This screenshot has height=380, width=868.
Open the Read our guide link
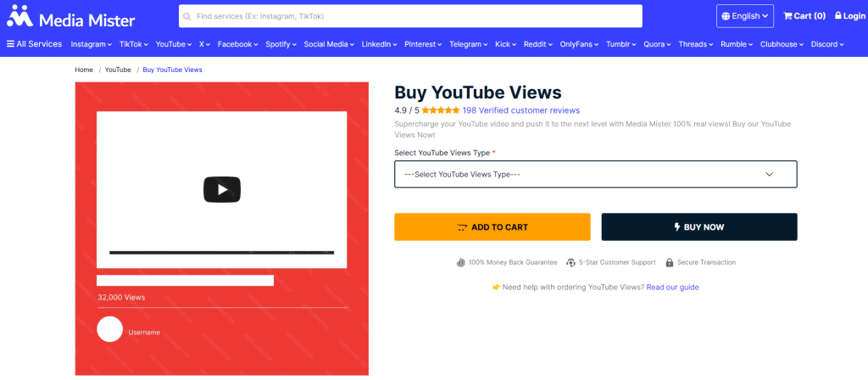pyautogui.click(x=672, y=287)
